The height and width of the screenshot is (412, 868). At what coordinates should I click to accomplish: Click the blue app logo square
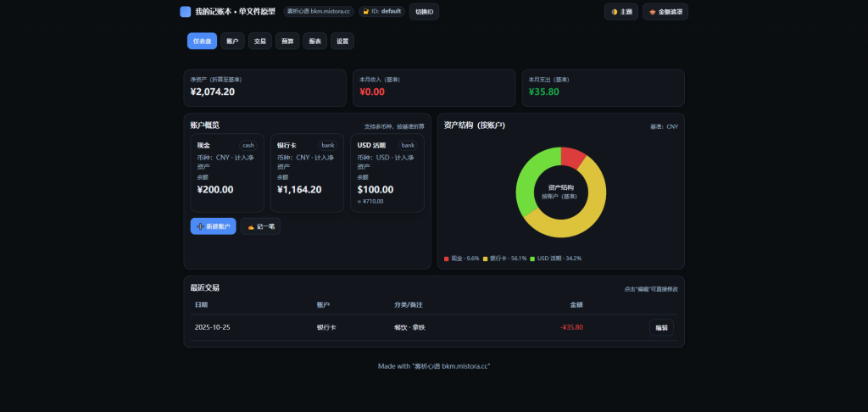[186, 12]
